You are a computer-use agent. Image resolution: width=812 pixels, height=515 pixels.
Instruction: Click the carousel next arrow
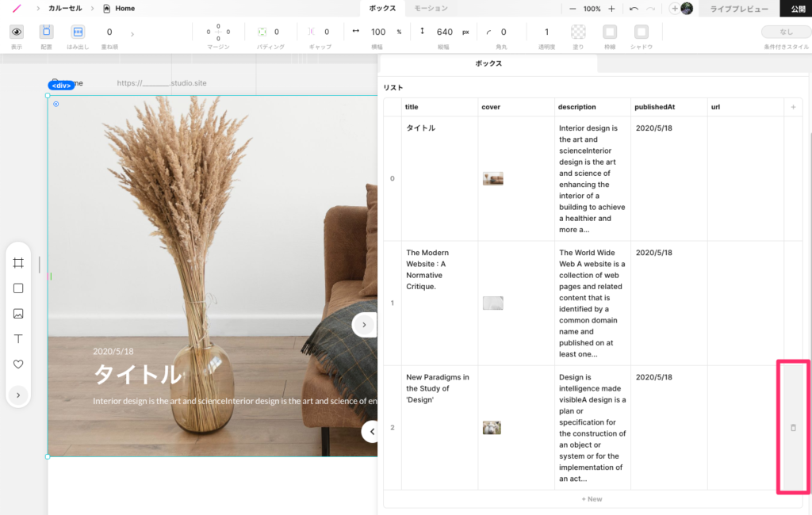[x=365, y=325]
